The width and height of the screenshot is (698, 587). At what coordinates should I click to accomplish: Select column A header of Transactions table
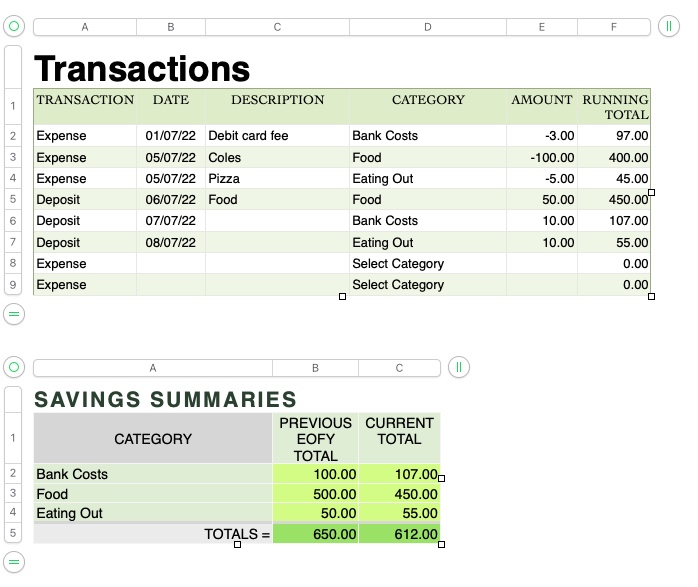click(85, 27)
